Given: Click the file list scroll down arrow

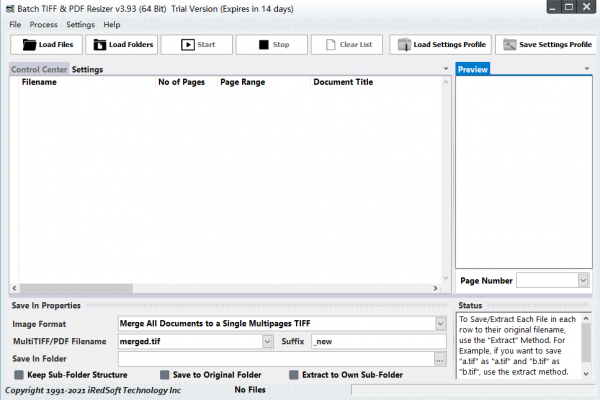Looking at the screenshot, I should [x=446, y=278].
